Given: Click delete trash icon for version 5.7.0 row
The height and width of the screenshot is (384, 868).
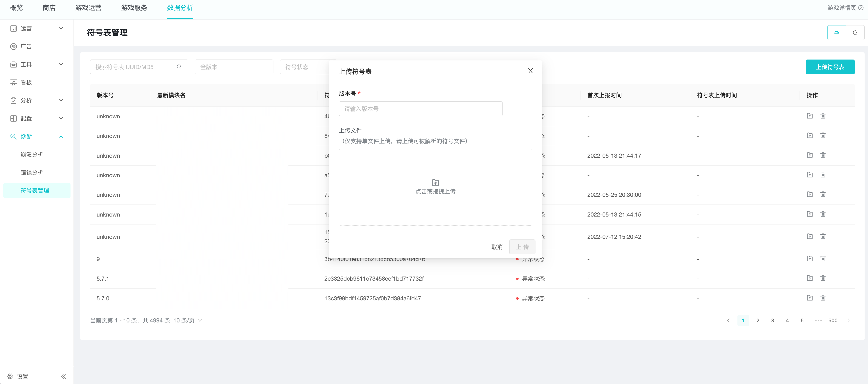Looking at the screenshot, I should (x=823, y=298).
